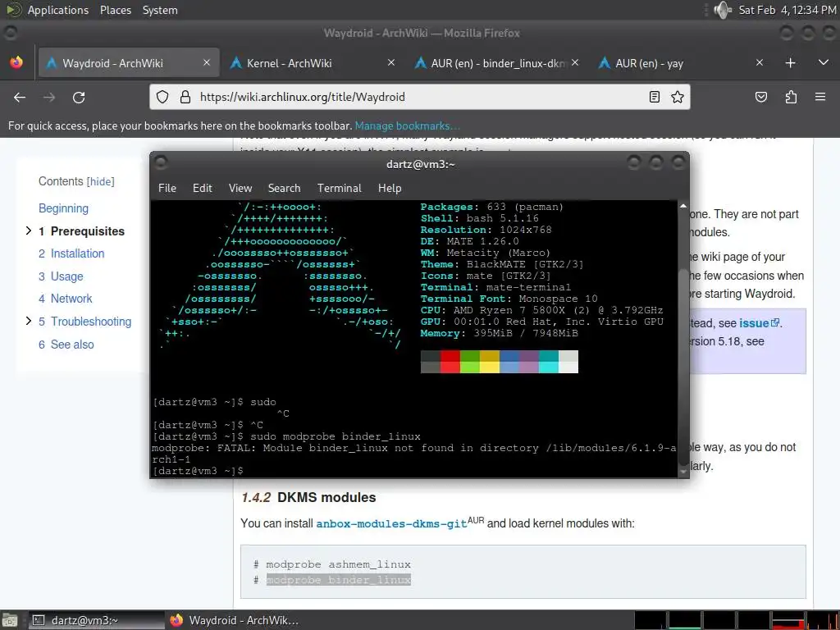Image resolution: width=840 pixels, height=630 pixels.
Task: Click the terminal scrollbar down arrow
Action: click(683, 472)
